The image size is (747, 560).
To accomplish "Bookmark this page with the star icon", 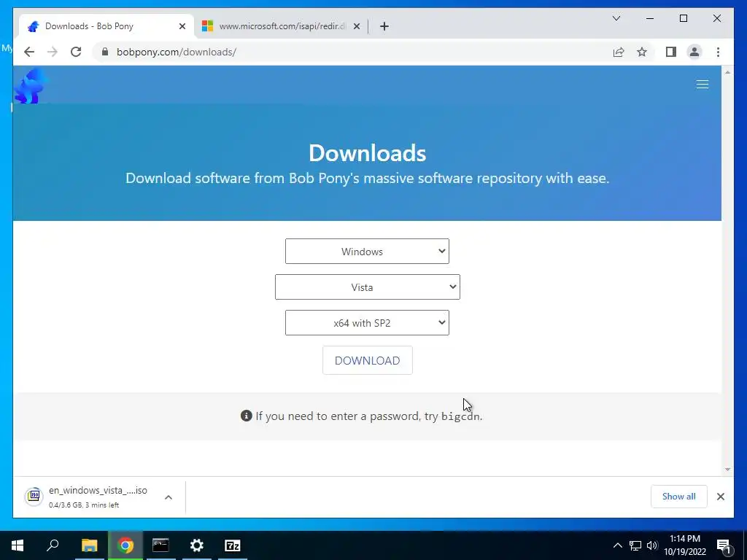I will [642, 52].
